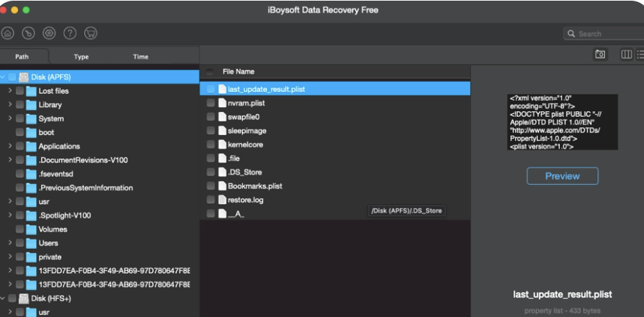Click the magnifier icon in Search
The width and height of the screenshot is (644, 317).
(571, 33)
